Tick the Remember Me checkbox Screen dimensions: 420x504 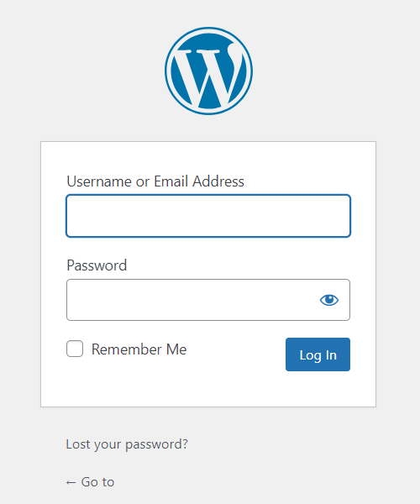point(75,349)
